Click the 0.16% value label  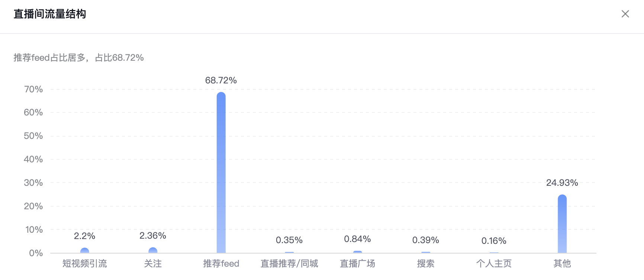(x=494, y=241)
